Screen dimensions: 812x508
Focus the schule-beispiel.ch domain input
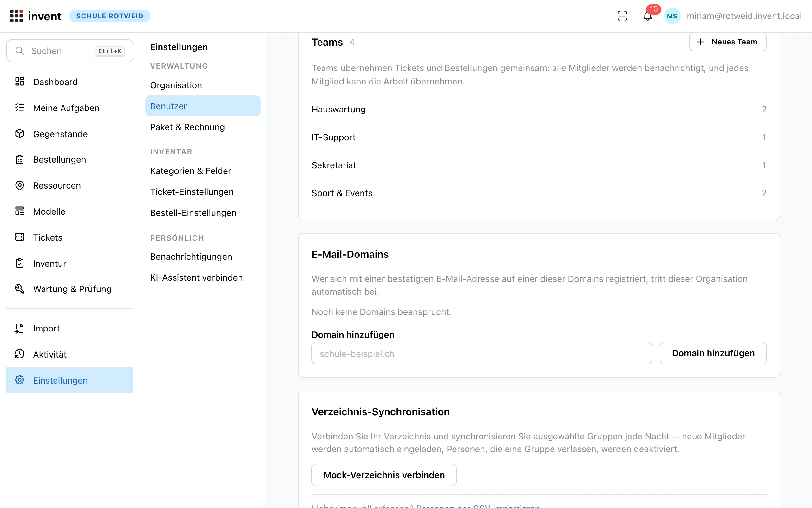(481, 353)
